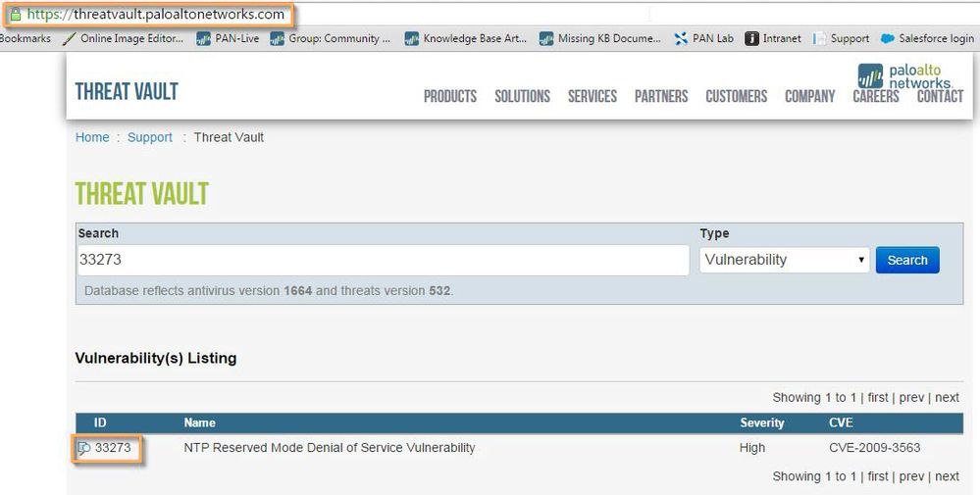Viewport: 980px width, 495px height.
Task: Click the browser address bar URL
Action: pos(155,15)
